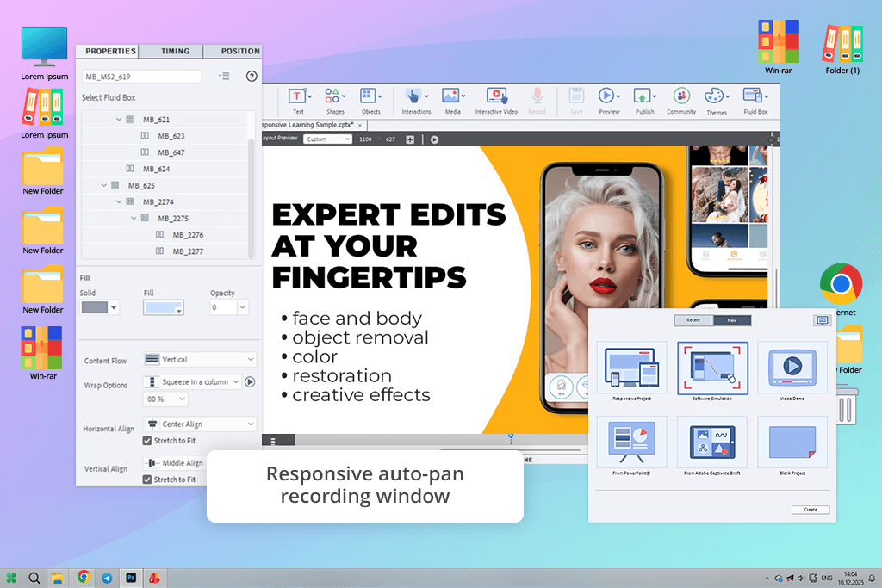
Task: Open the Custom layout preview dropdown
Action: click(328, 139)
